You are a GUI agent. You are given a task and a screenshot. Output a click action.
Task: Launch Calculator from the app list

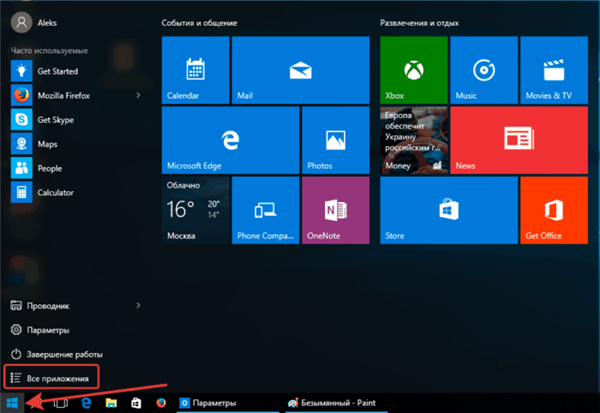click(77, 192)
